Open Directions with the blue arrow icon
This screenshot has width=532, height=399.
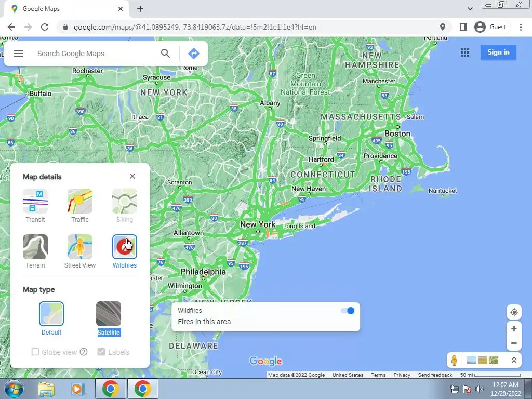(x=193, y=54)
